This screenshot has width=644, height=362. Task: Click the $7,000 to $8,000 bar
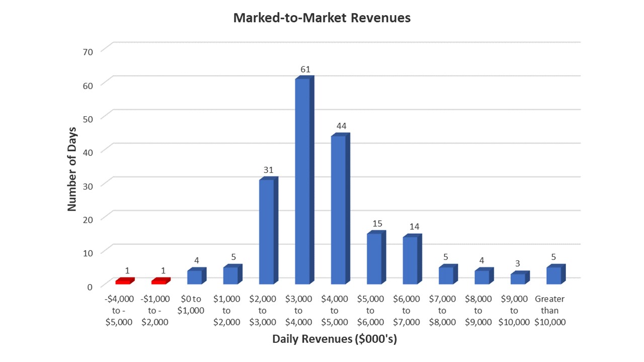point(446,276)
